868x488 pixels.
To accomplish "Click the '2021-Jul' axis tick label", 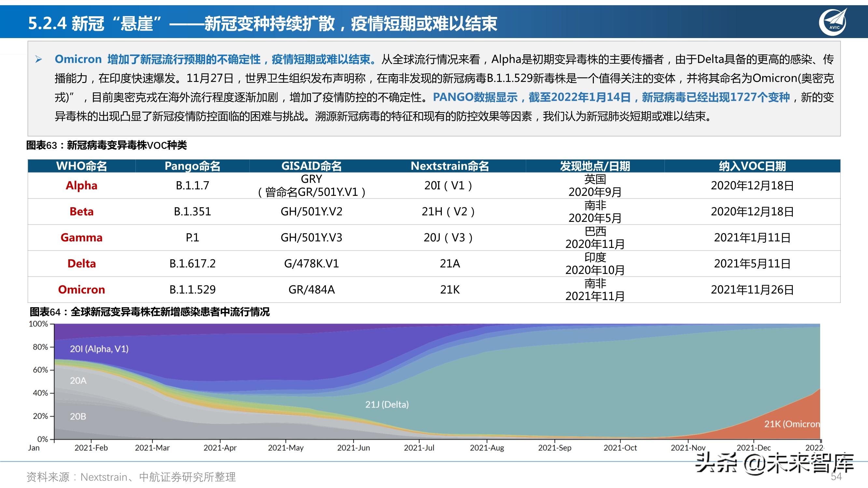I will point(419,448).
